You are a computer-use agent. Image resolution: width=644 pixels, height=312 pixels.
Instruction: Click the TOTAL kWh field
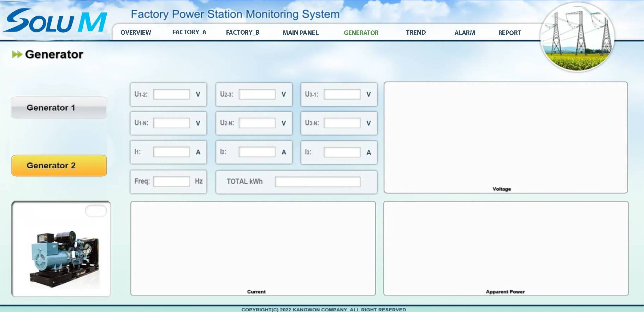317,182
